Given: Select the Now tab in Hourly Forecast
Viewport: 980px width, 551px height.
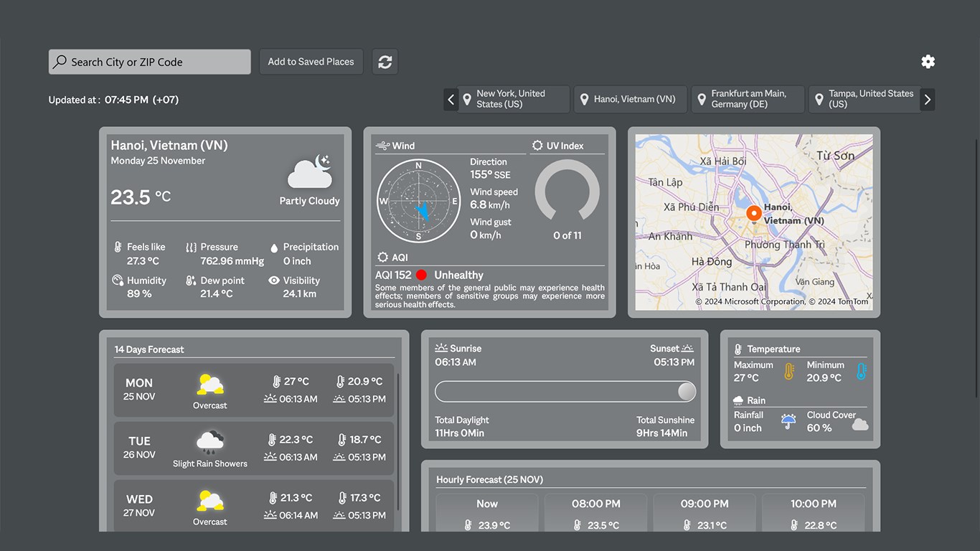Looking at the screenshot, I should click(486, 504).
